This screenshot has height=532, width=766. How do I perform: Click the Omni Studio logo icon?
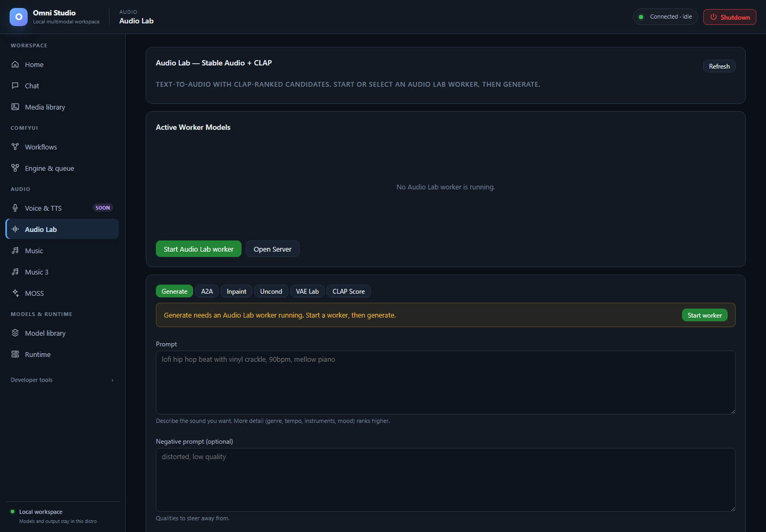click(19, 17)
